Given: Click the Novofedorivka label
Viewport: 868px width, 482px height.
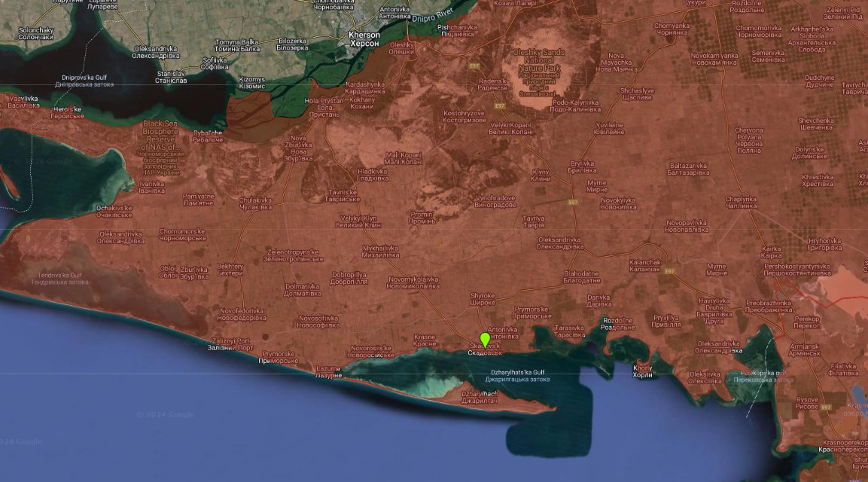Looking at the screenshot, I should coord(242,315).
